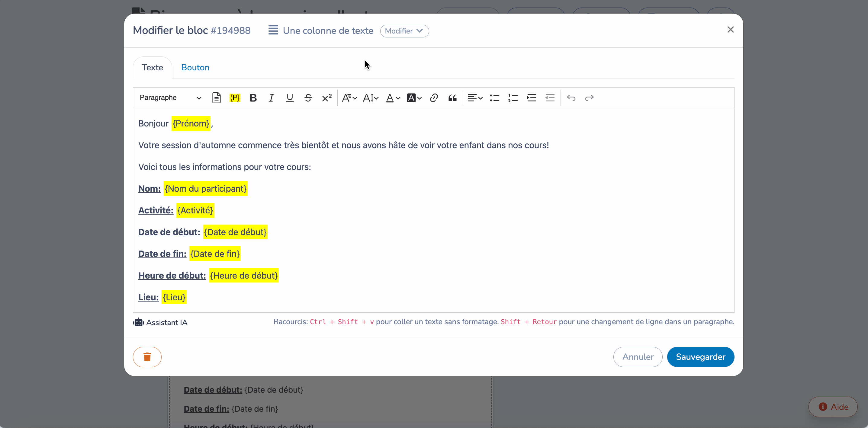
Task: Click the Une colonne de texte list icon
Action: pyautogui.click(x=273, y=30)
